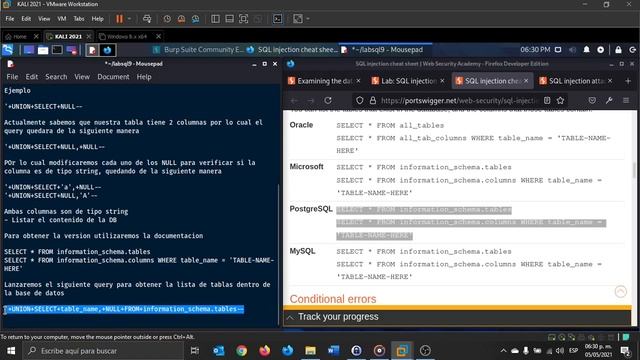Click the 'Conditional errors' heading
Viewport: 640px width, 360px height.
coord(333,299)
